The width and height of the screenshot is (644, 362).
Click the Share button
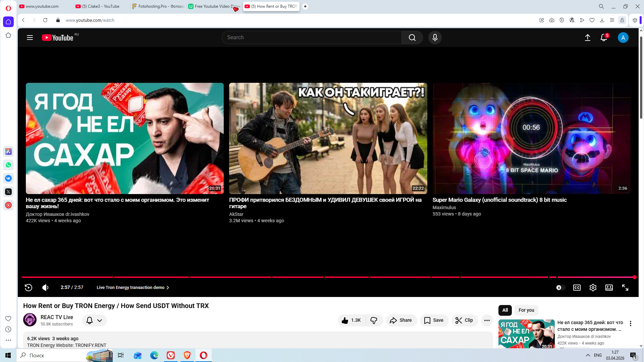click(401, 320)
